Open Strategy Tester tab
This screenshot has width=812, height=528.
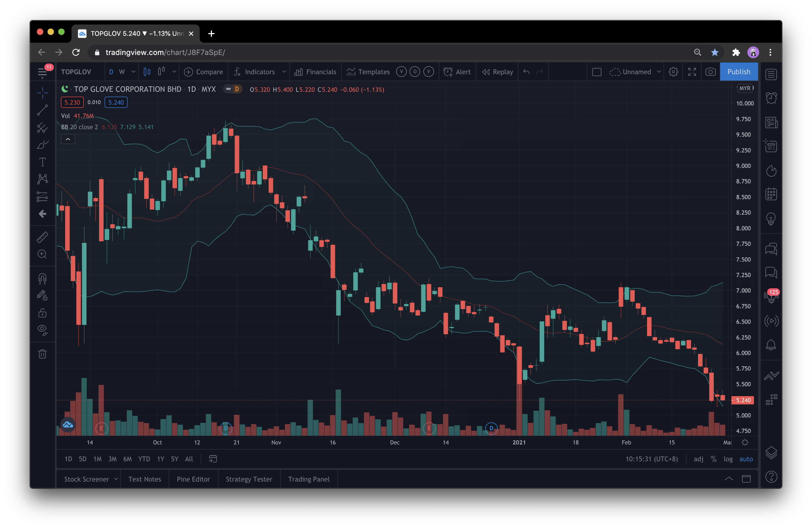click(249, 479)
